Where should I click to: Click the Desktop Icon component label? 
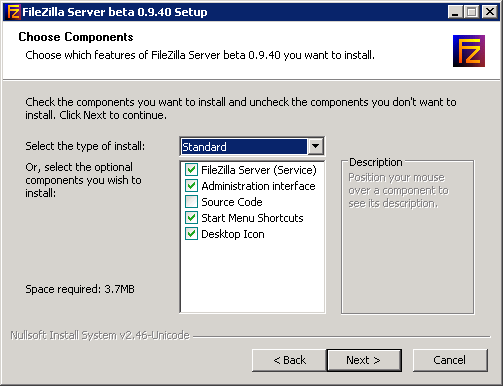click(x=233, y=234)
